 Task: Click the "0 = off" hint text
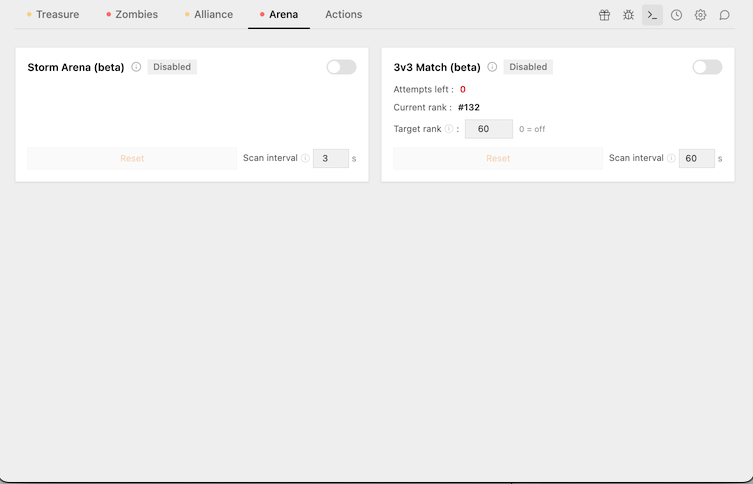click(x=532, y=129)
